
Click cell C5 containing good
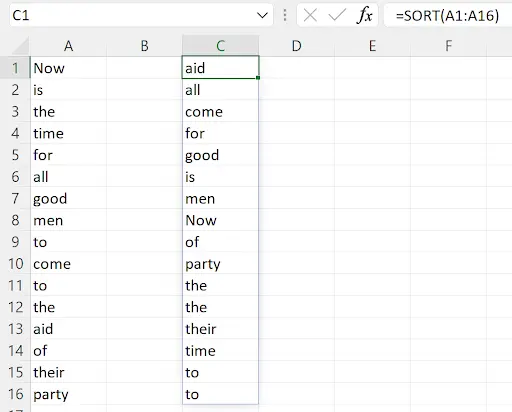click(x=220, y=155)
